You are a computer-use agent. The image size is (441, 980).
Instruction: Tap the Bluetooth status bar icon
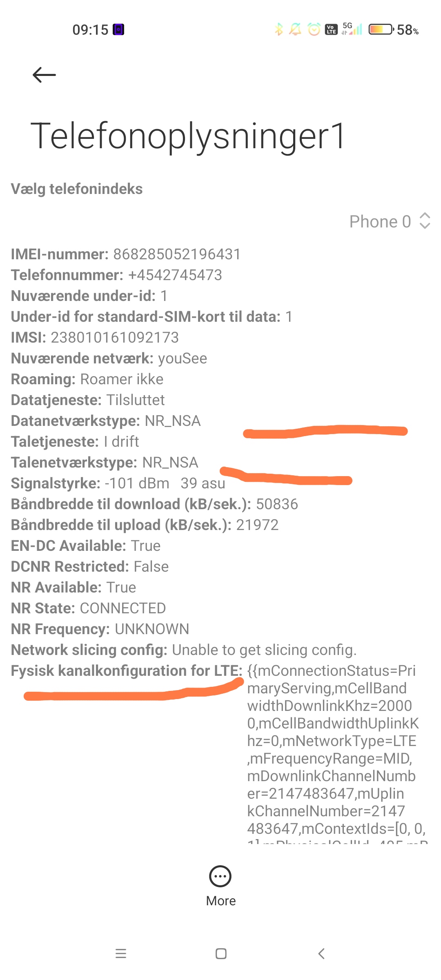click(x=279, y=29)
